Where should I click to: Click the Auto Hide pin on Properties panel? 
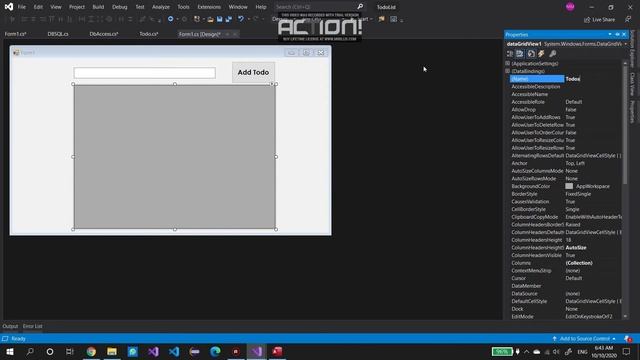point(617,35)
